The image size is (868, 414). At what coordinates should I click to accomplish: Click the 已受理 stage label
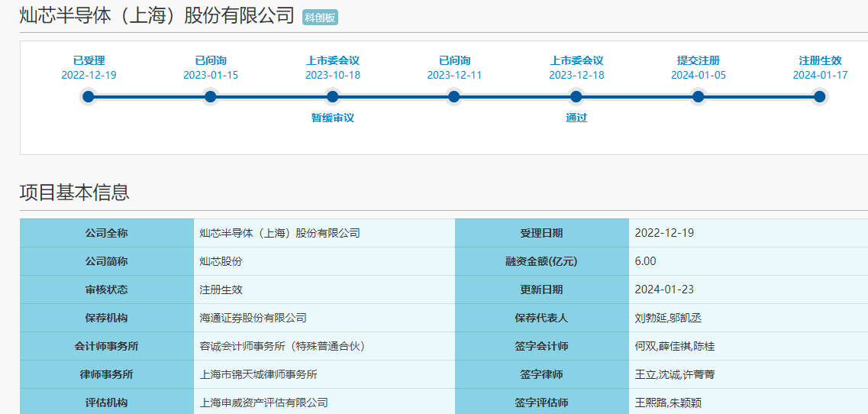click(x=89, y=60)
